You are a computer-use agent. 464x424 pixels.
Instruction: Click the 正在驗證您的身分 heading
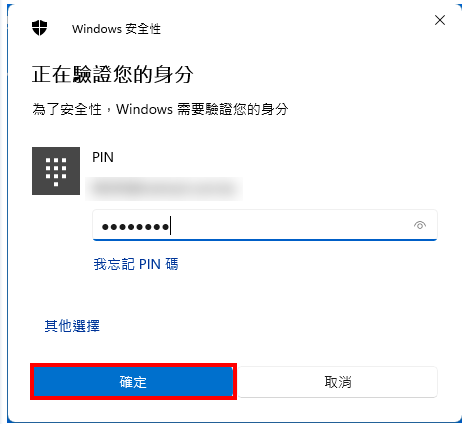tap(113, 74)
